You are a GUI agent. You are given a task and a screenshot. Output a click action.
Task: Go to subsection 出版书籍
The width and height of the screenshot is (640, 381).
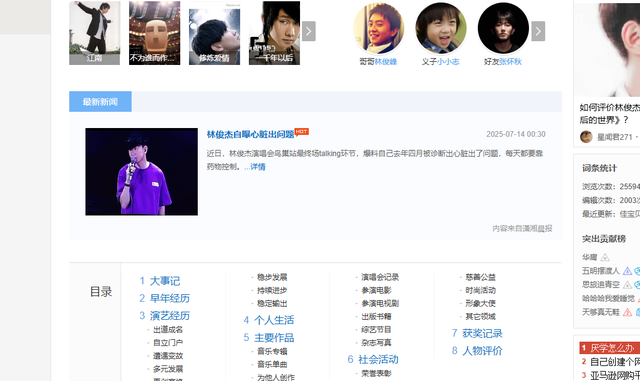[376, 316]
